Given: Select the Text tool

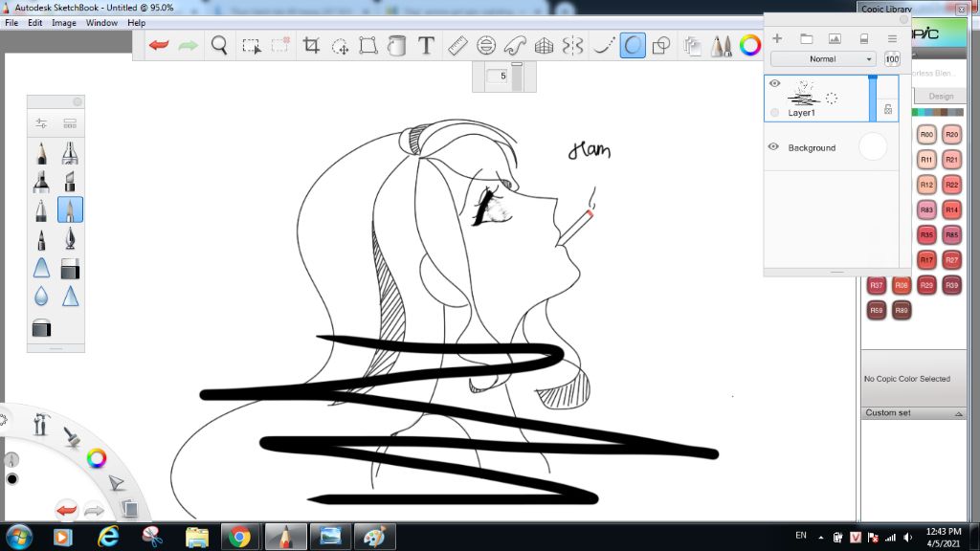Looking at the screenshot, I should [x=426, y=45].
